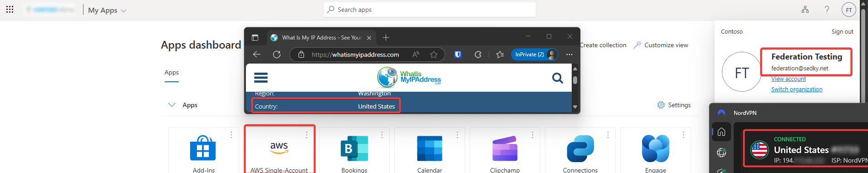Open the Favorites list icon in Edge

click(500, 54)
